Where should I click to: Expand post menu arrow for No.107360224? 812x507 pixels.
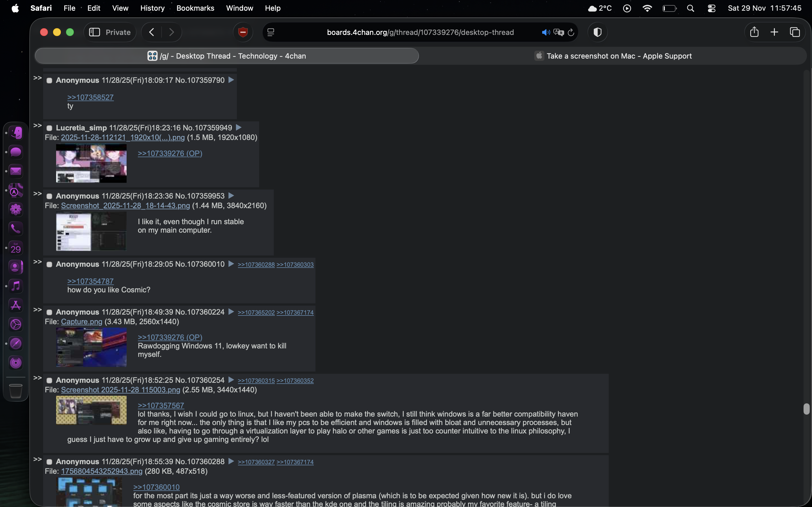(231, 312)
